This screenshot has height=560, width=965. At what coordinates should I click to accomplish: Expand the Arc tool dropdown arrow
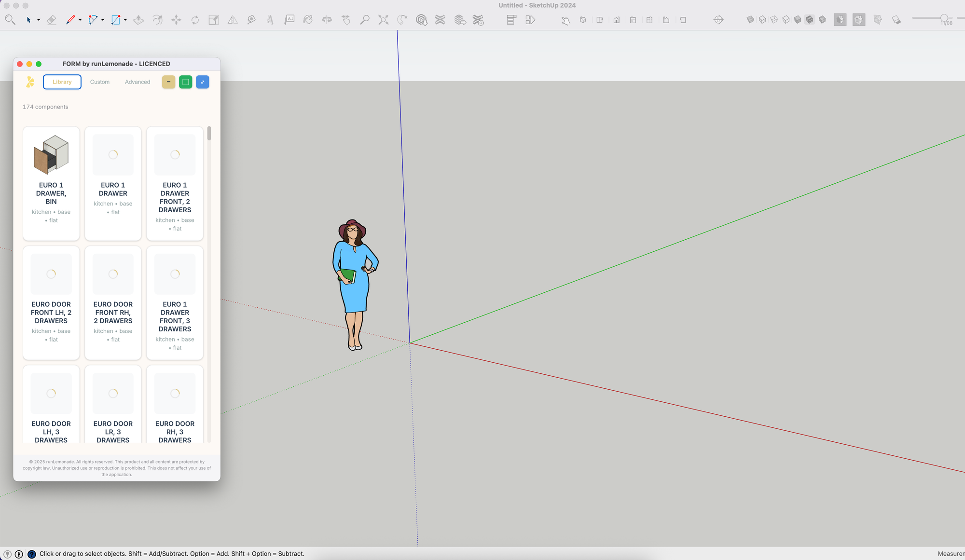click(x=103, y=20)
